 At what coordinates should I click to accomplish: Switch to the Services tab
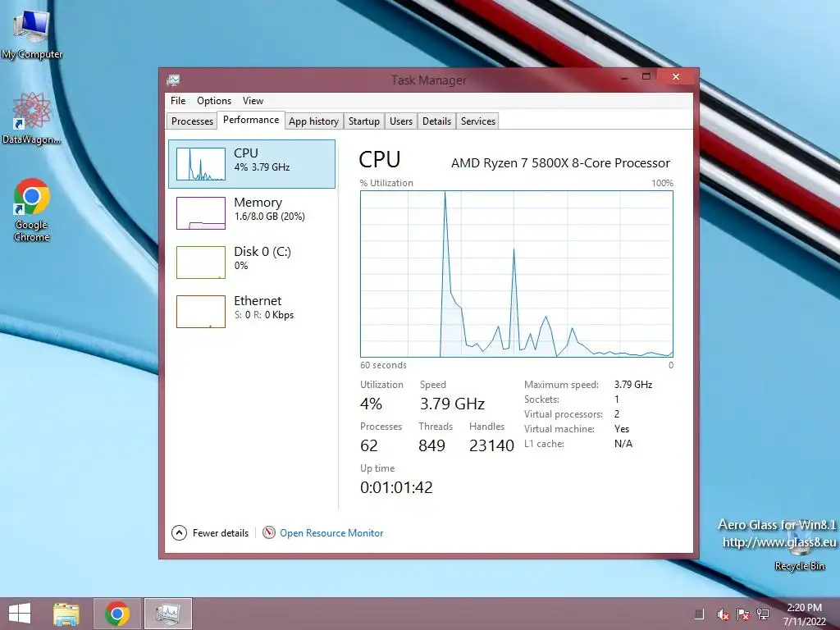478,121
